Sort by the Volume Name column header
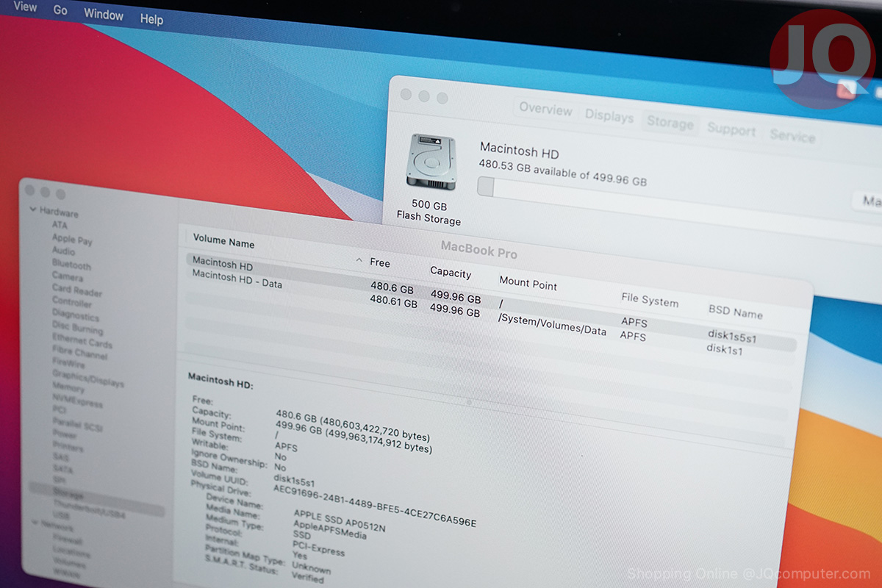882x588 pixels. point(223,242)
